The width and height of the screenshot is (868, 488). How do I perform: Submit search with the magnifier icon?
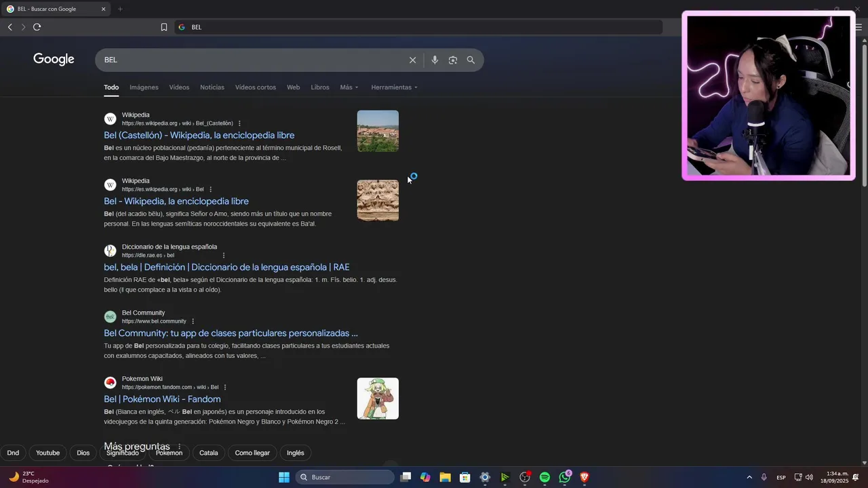click(471, 60)
